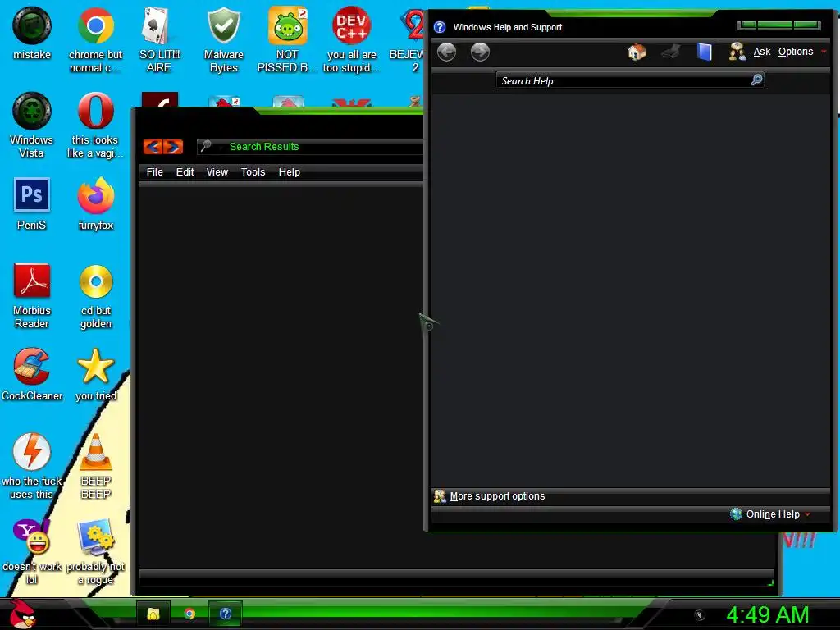Click the 4:49 AM taskbar clock
Viewport: 840px width, 630px height.
point(768,615)
